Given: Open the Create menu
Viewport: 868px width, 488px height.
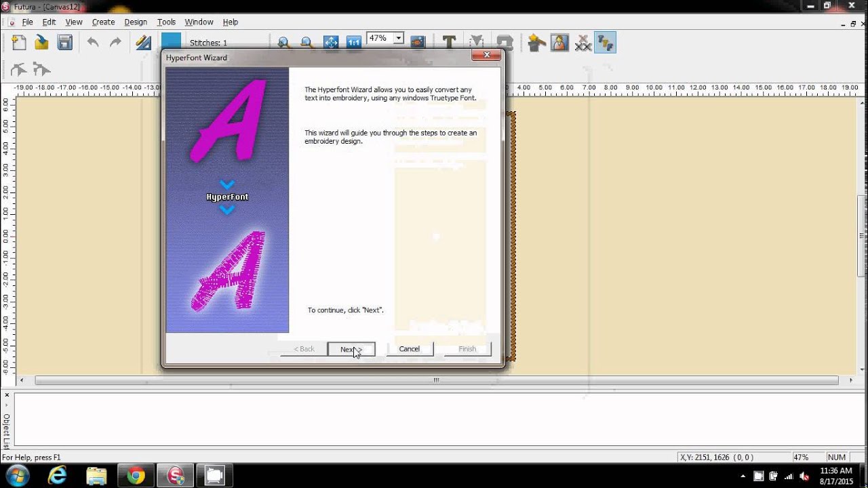Looking at the screenshot, I should click(x=103, y=22).
